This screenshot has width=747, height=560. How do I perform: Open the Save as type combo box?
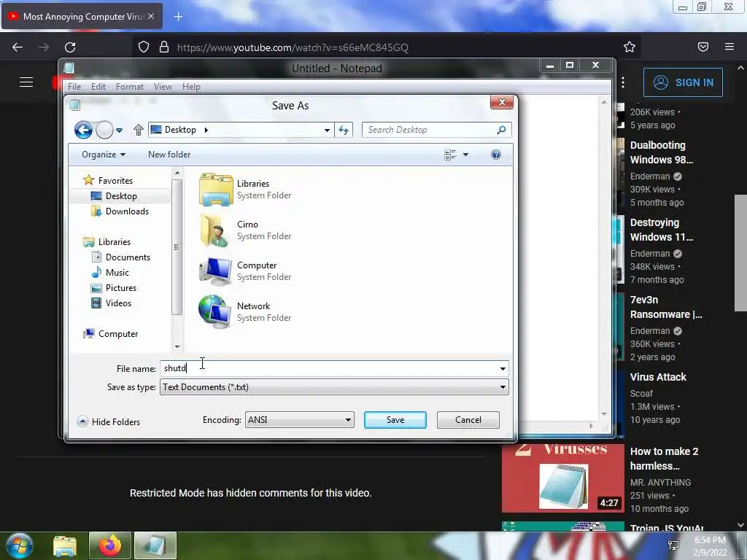tap(334, 387)
